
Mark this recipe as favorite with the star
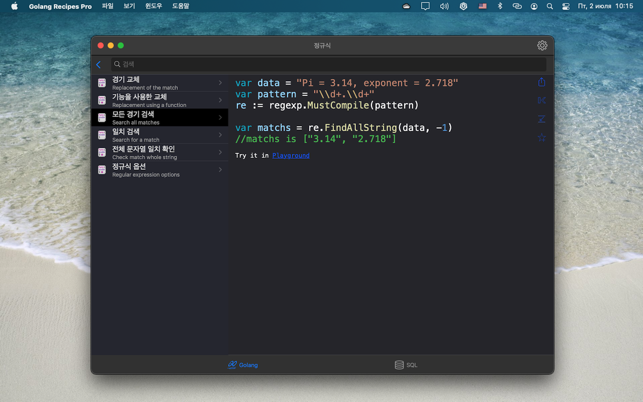click(x=541, y=137)
